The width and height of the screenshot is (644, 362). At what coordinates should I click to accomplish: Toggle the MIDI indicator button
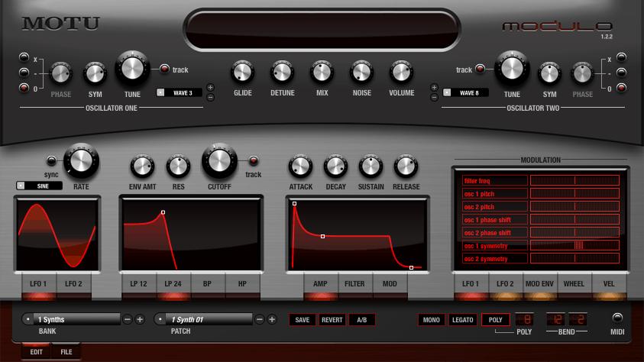tap(617, 318)
